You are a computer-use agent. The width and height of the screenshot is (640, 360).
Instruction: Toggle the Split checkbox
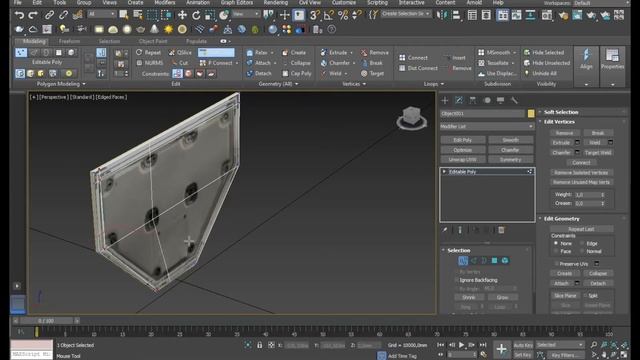(585, 296)
